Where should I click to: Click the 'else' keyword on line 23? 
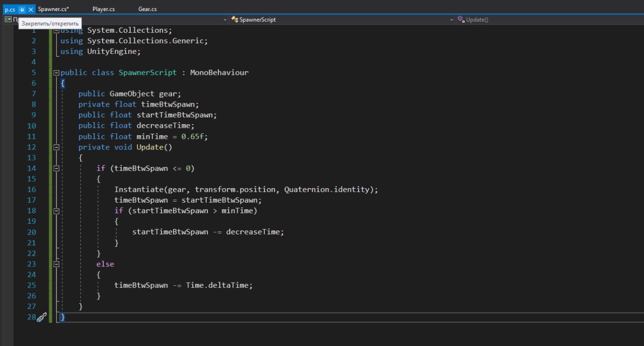105,264
